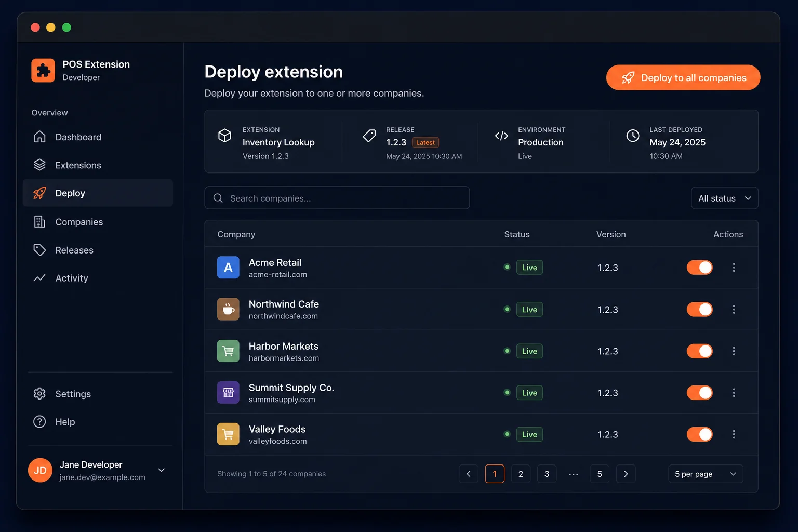The image size is (798, 532).
Task: Select the Deploy sidebar item
Action: pyautogui.click(x=98, y=193)
